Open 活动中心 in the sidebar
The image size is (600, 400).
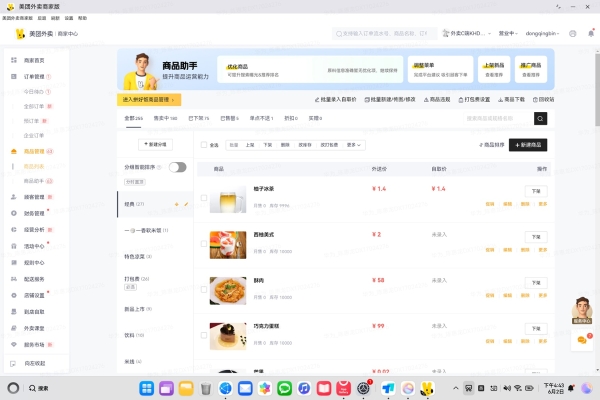pos(34,246)
